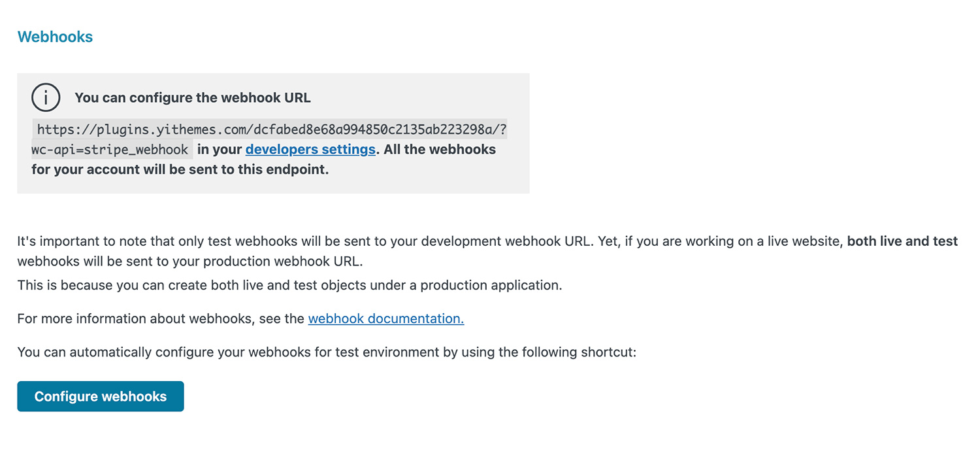Click 'for your account will be sent' line
Screen dimensions: 980x459
[x=180, y=170]
